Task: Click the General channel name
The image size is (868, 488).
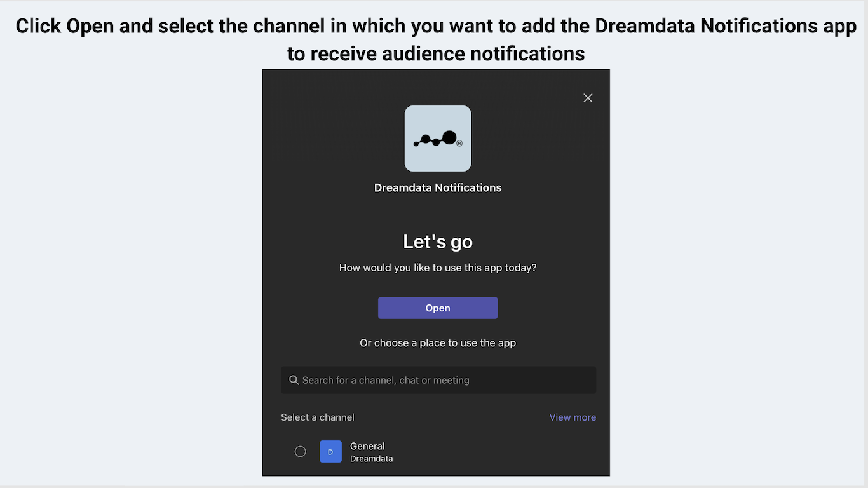Action: click(367, 446)
